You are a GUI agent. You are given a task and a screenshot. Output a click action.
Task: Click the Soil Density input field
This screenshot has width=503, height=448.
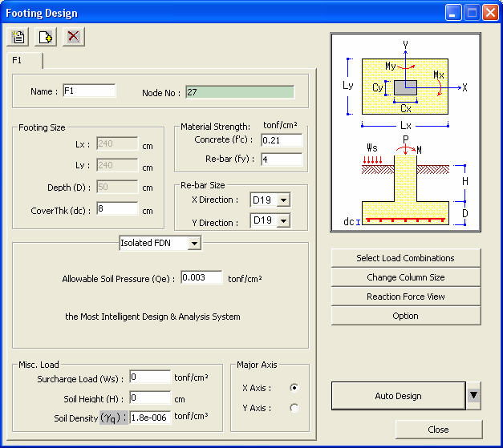coord(150,418)
